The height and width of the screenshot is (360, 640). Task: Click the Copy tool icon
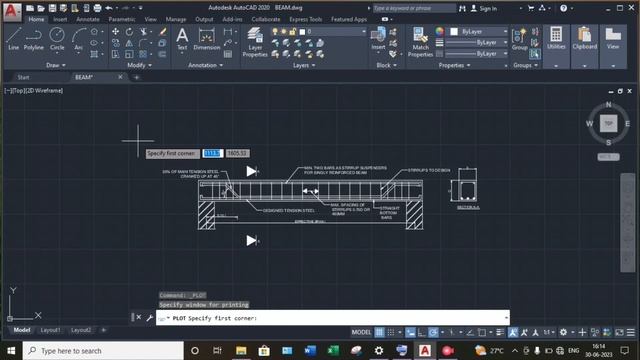pyautogui.click(x=116, y=43)
